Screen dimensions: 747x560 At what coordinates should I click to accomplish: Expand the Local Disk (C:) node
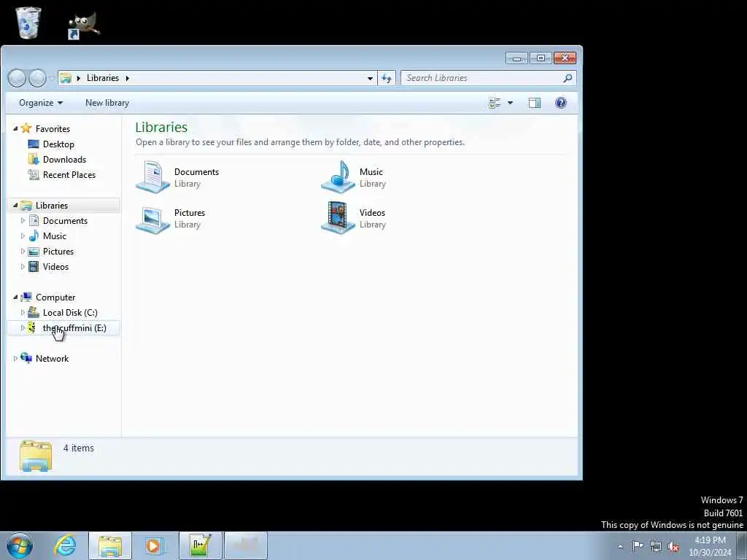click(23, 312)
